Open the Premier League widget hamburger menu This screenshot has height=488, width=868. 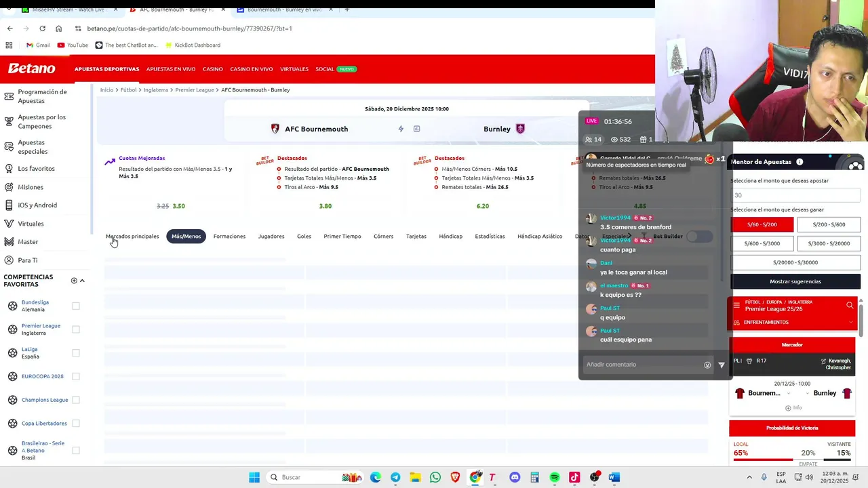point(736,306)
